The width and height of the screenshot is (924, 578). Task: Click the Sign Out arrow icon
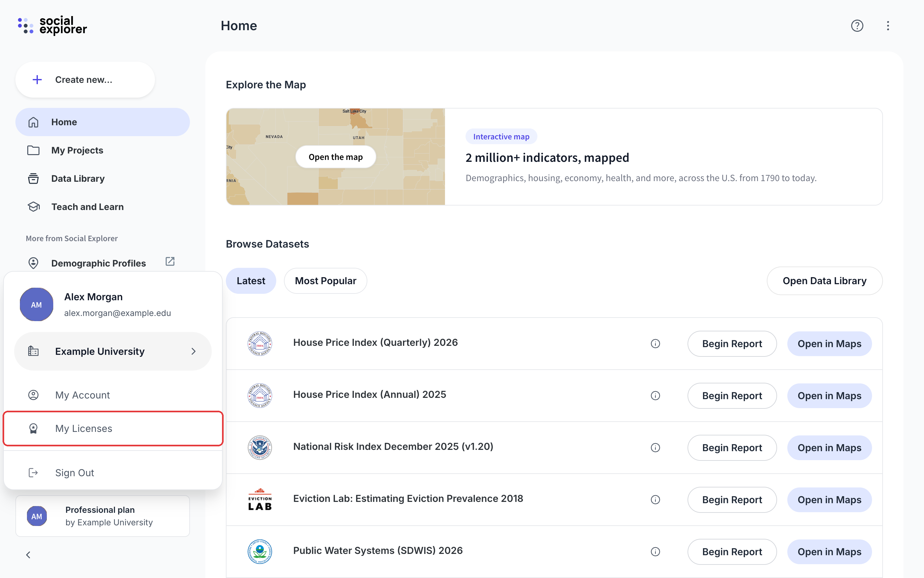click(x=33, y=472)
